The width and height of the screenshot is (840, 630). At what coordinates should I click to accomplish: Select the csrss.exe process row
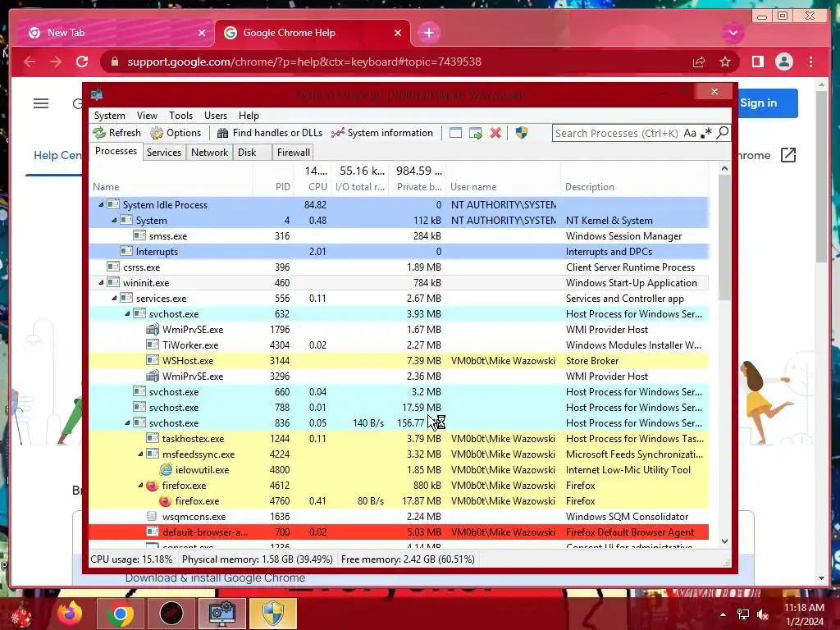coord(399,267)
